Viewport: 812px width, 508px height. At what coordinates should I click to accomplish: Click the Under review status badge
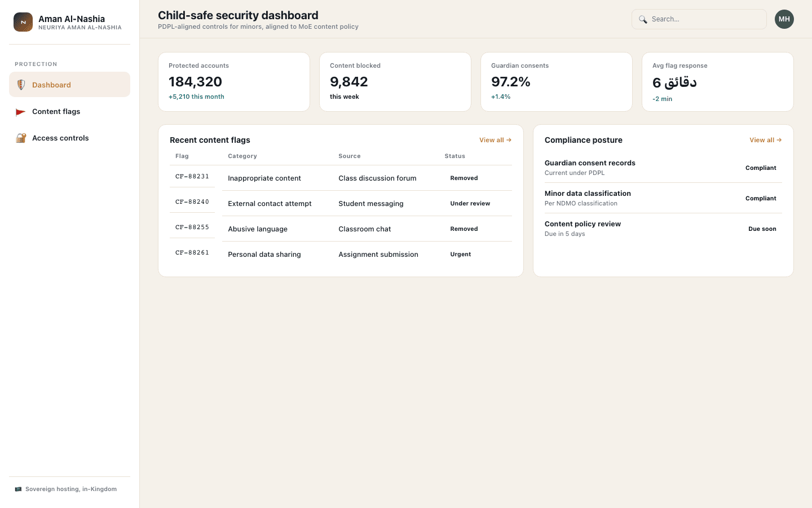[470, 204]
